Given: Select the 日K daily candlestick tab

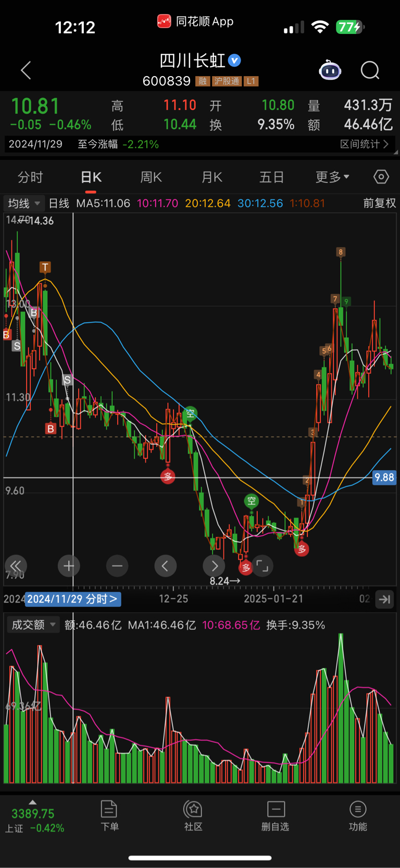Looking at the screenshot, I should (91, 177).
